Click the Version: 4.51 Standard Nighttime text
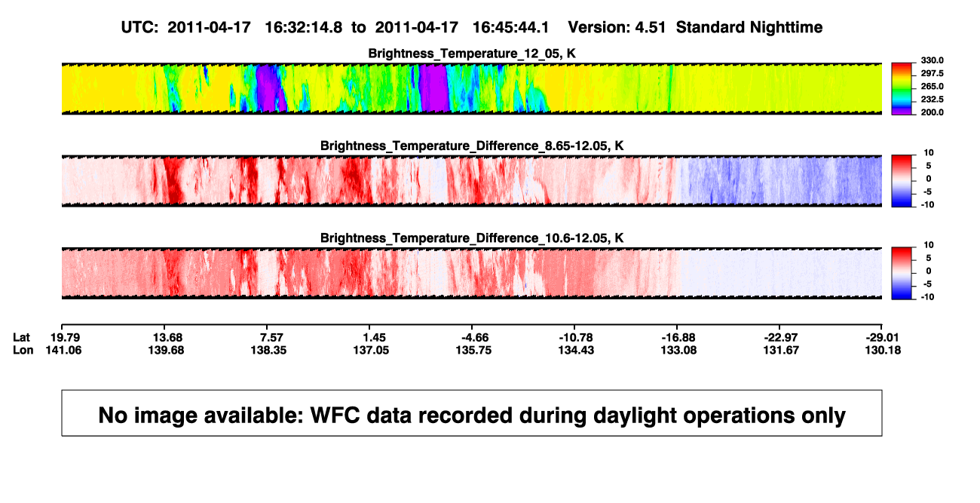 point(695,27)
